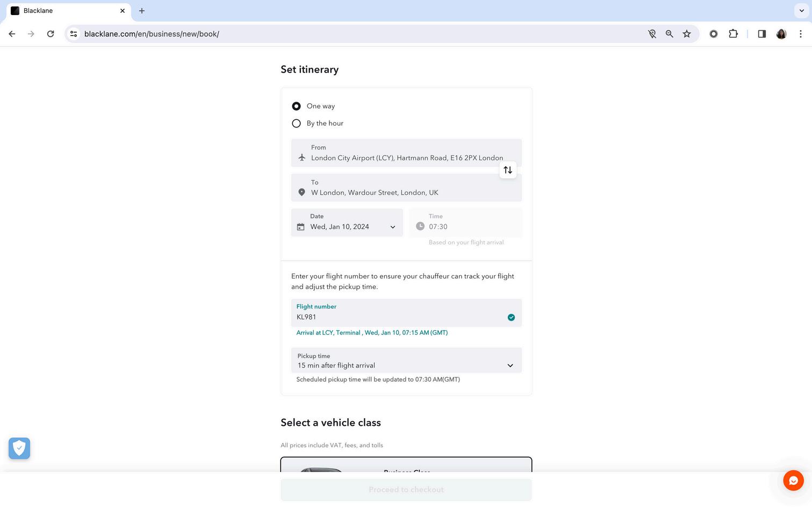The image size is (812, 508).
Task: Click the blue shield privacy badge
Action: (x=19, y=448)
